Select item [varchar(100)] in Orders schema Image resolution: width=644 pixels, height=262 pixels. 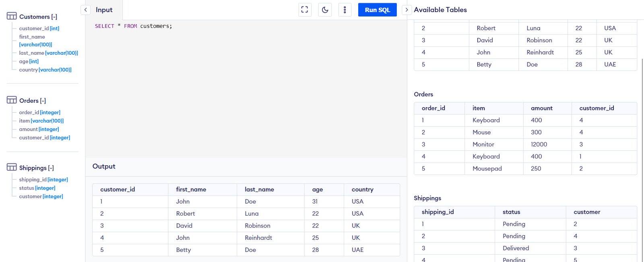(41, 121)
